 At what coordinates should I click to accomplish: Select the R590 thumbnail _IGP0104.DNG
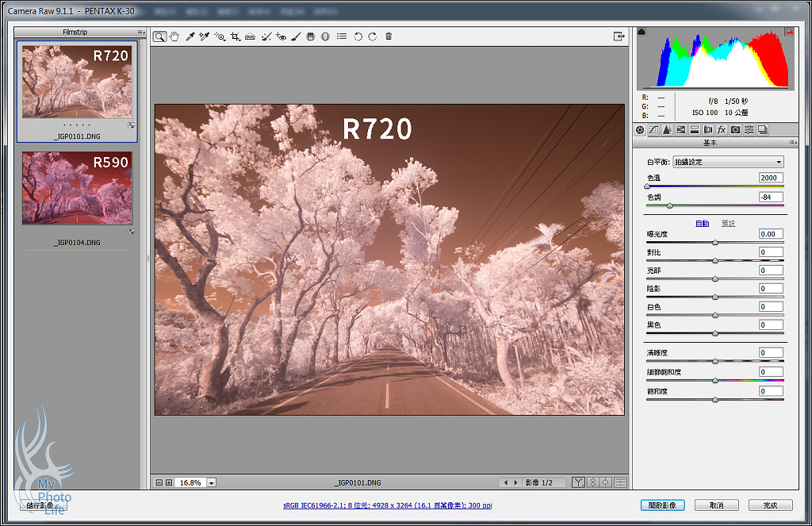pyautogui.click(x=77, y=189)
